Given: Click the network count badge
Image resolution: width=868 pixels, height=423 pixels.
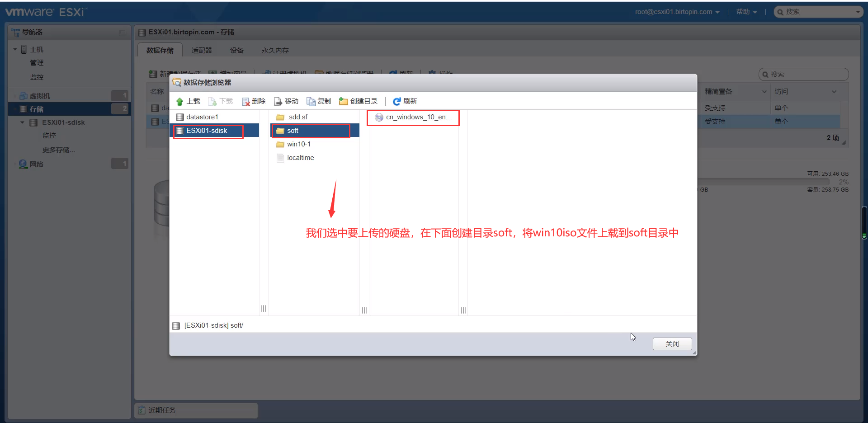Looking at the screenshot, I should click(x=120, y=164).
